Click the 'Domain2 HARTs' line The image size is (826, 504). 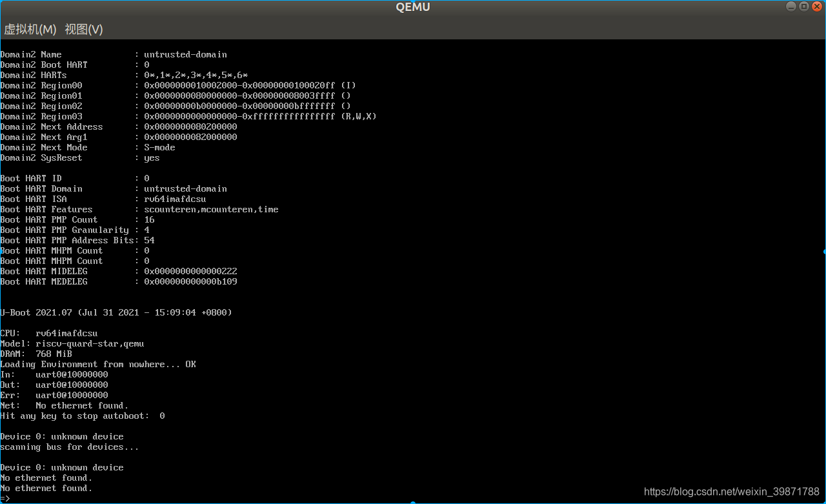124,75
